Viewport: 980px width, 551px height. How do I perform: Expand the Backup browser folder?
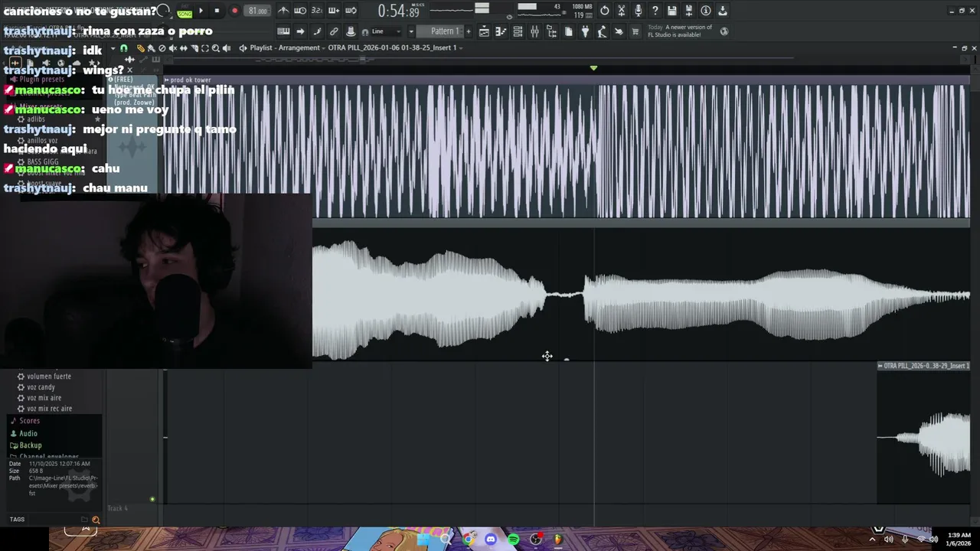point(30,445)
